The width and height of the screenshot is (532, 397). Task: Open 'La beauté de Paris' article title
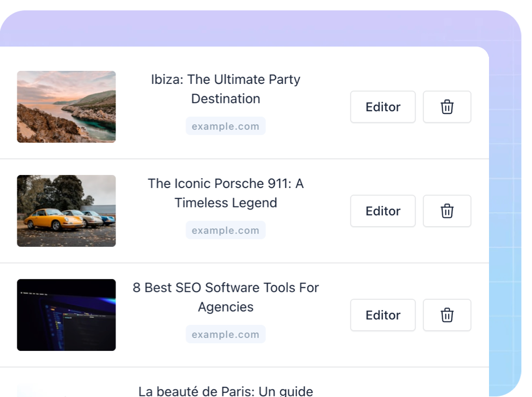tap(225, 391)
